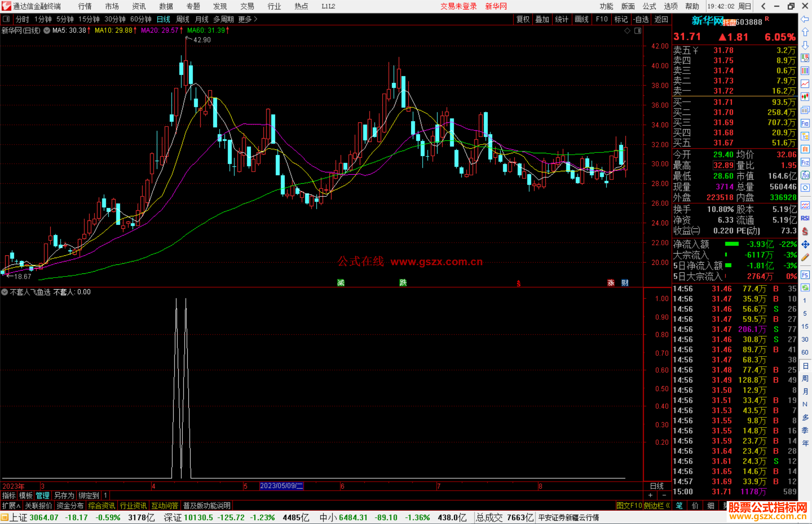Toggle the MA indicator round button
812x524 pixels.
tap(47, 30)
